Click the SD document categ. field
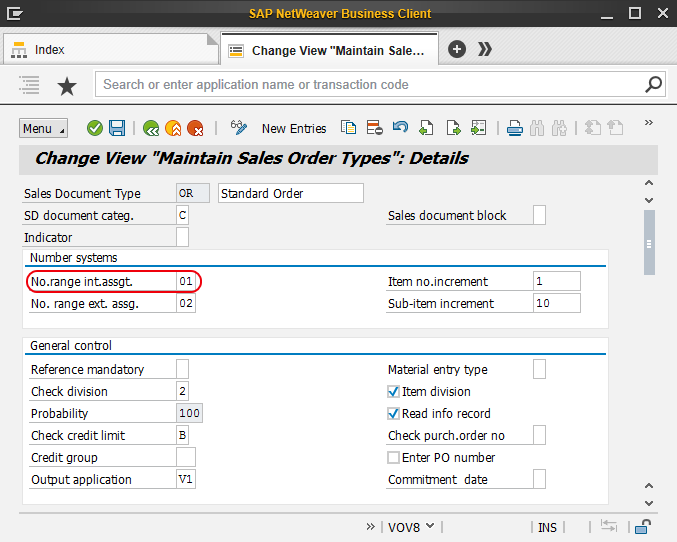The image size is (677, 542). (x=182, y=215)
